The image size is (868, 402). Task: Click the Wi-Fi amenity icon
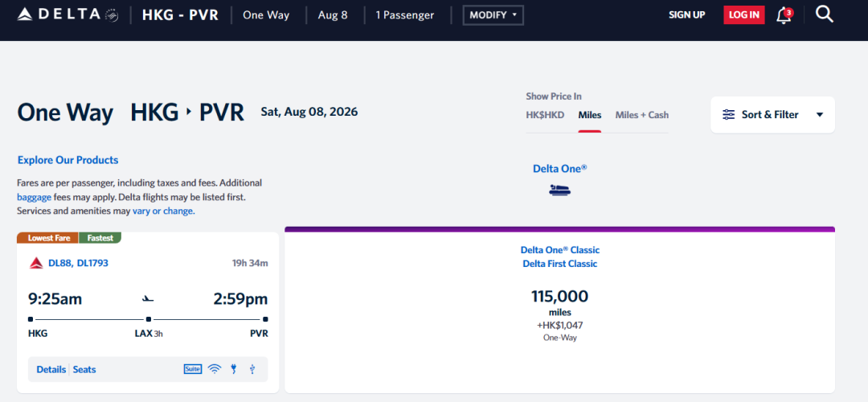point(215,369)
